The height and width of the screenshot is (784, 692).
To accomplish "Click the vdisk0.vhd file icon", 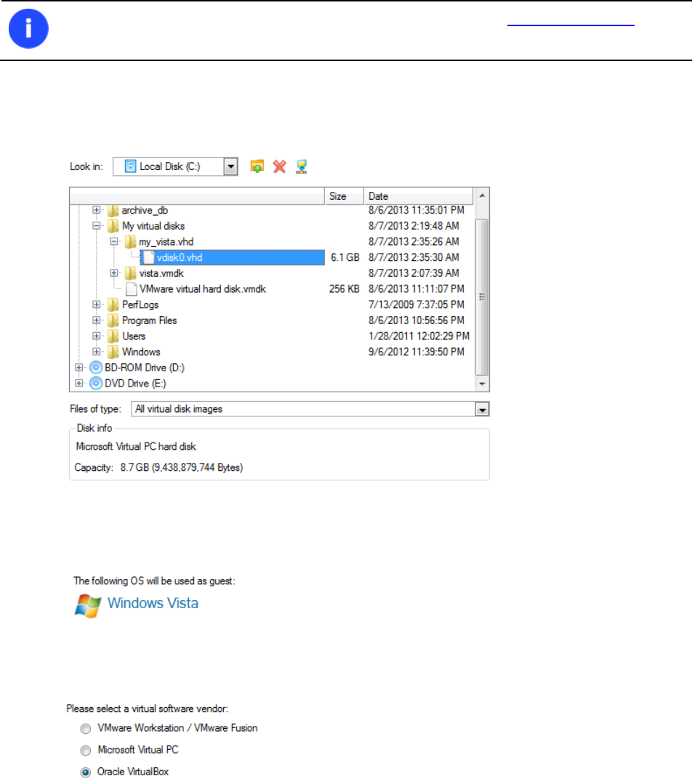I will [148, 257].
